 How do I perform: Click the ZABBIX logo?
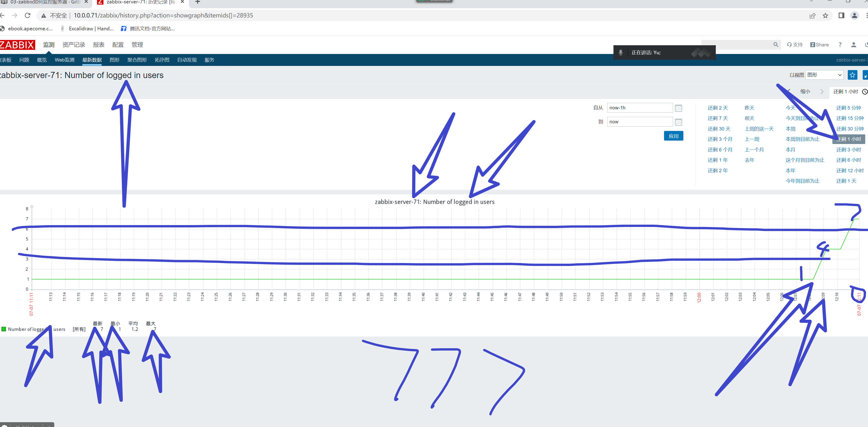(17, 45)
